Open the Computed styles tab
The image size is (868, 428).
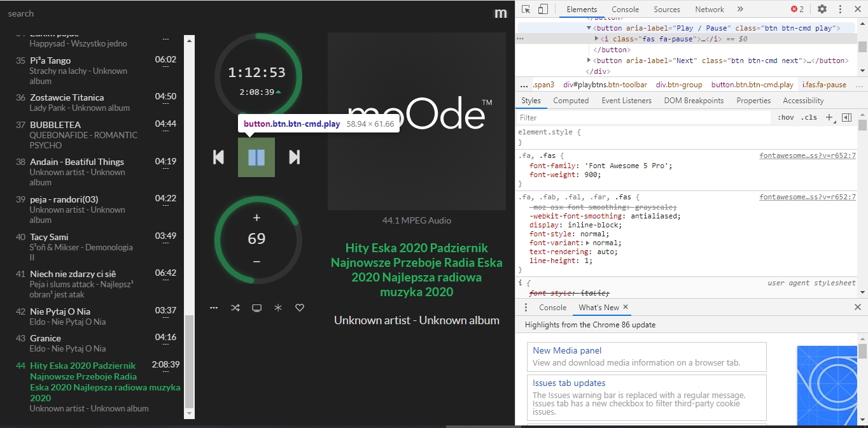pos(571,101)
